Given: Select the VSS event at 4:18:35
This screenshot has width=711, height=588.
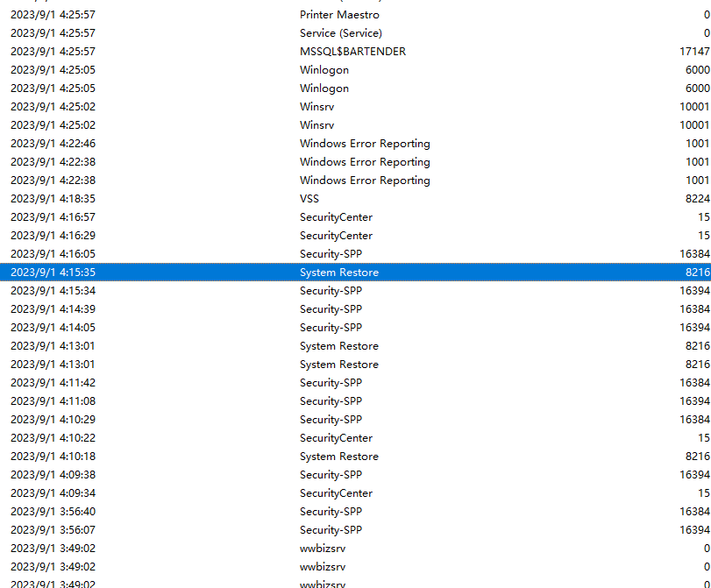Looking at the screenshot, I should [356, 199].
